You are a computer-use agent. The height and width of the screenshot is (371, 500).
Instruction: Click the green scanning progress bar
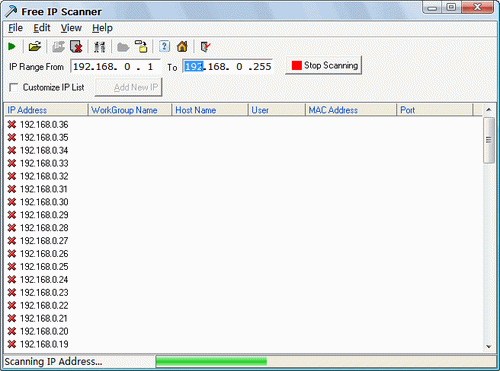click(211, 361)
